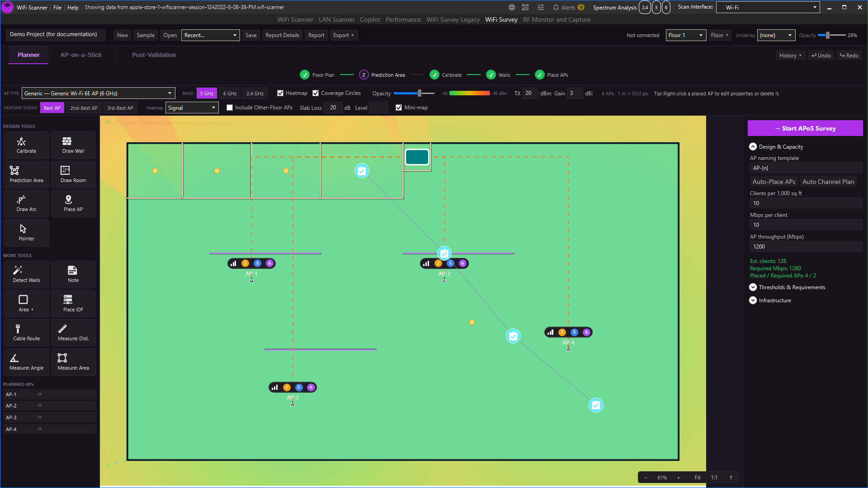Open the Underlay (none) dropdown
This screenshot has width=868, height=488.
point(777,35)
